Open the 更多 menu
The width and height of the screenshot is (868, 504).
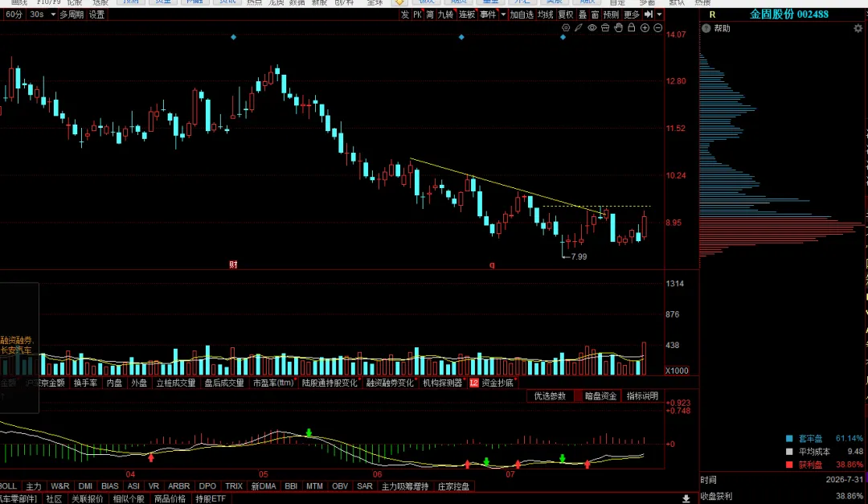point(632,14)
